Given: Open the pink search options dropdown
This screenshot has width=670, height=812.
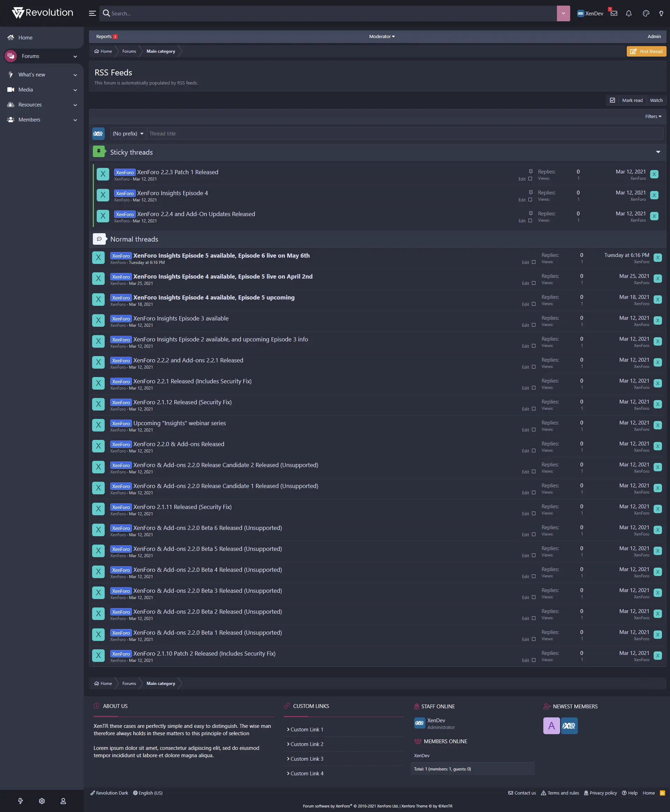Looking at the screenshot, I should [x=563, y=14].
